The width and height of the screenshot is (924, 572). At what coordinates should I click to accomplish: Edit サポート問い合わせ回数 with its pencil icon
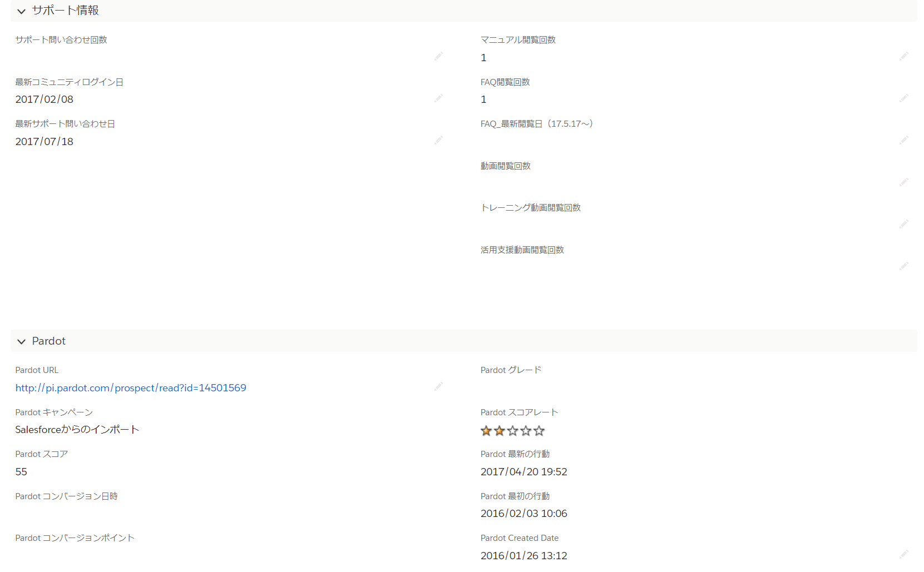438,56
